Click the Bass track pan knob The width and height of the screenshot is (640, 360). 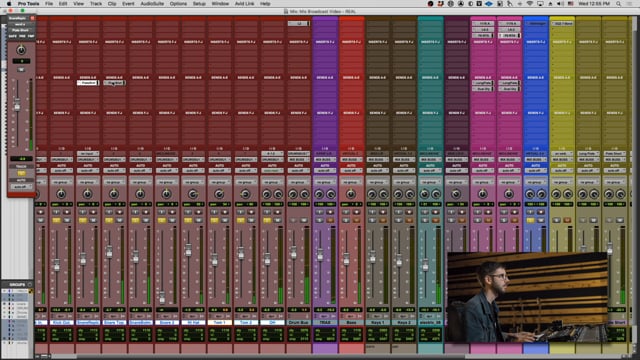click(351, 194)
